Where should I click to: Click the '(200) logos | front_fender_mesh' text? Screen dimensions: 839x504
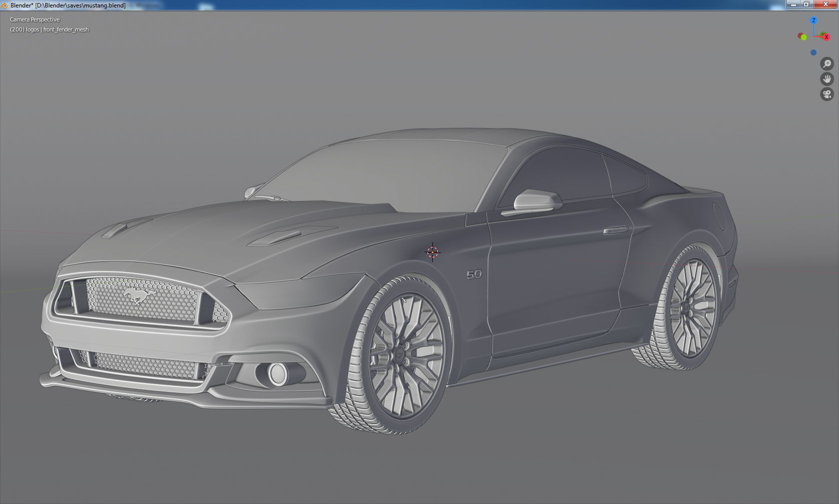coord(49,29)
